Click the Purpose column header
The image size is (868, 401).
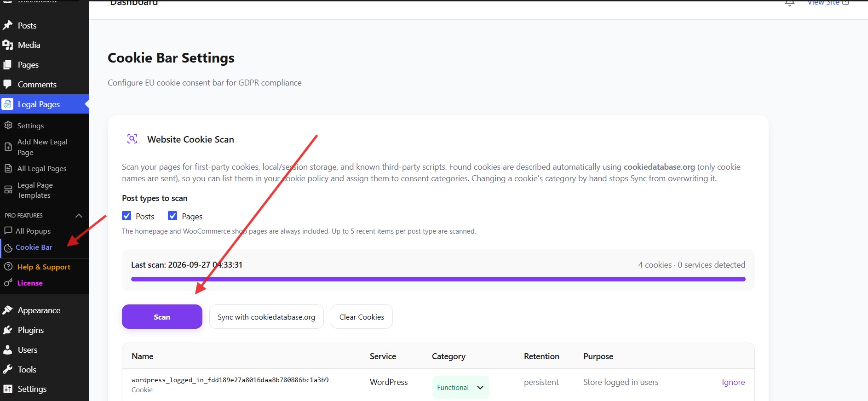click(598, 356)
